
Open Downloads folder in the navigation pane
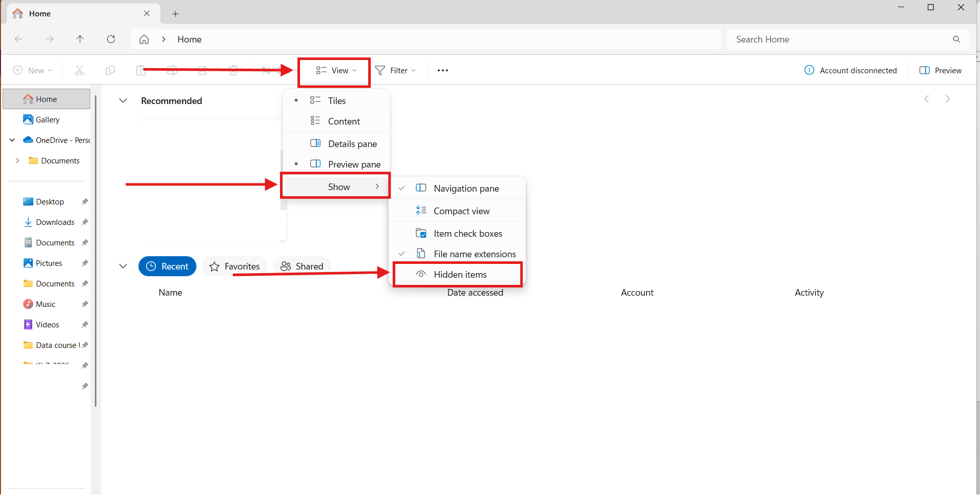pos(55,222)
